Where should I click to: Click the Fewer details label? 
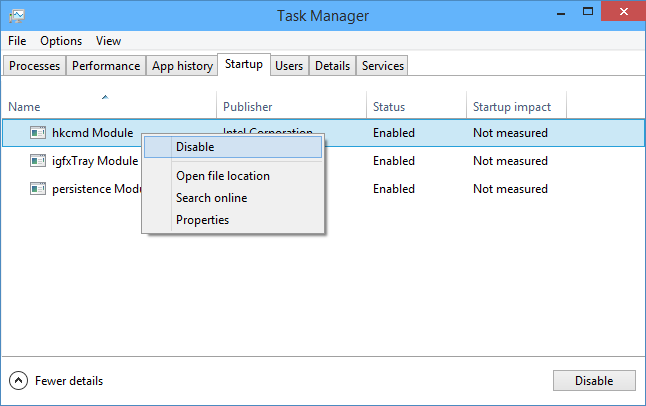click(69, 380)
